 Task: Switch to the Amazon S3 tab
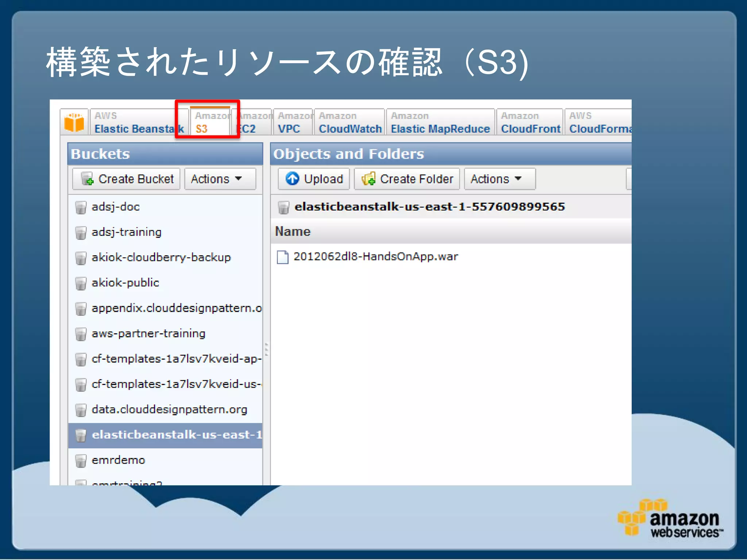pyautogui.click(x=209, y=122)
